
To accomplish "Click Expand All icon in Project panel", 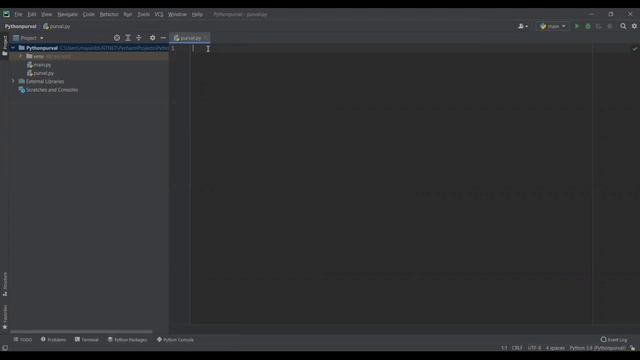I will [128, 38].
